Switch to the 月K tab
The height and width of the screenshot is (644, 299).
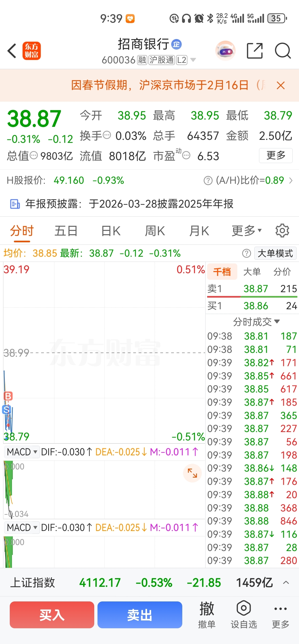[199, 231]
